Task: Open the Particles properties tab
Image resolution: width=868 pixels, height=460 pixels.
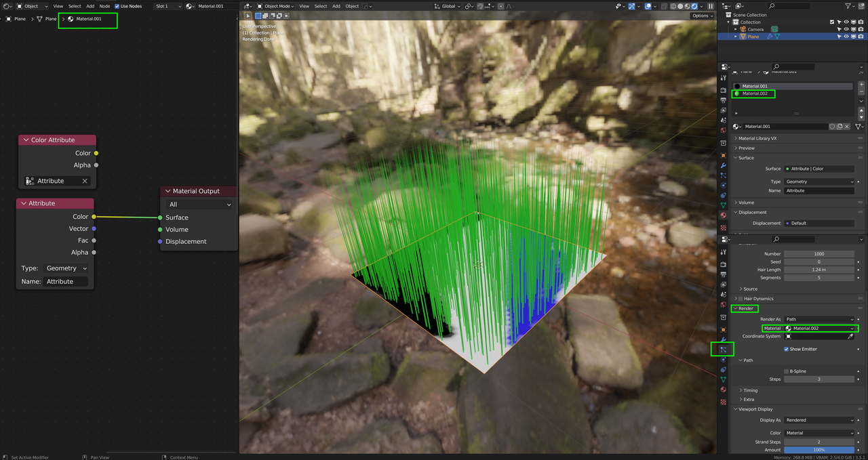Action: [x=723, y=350]
